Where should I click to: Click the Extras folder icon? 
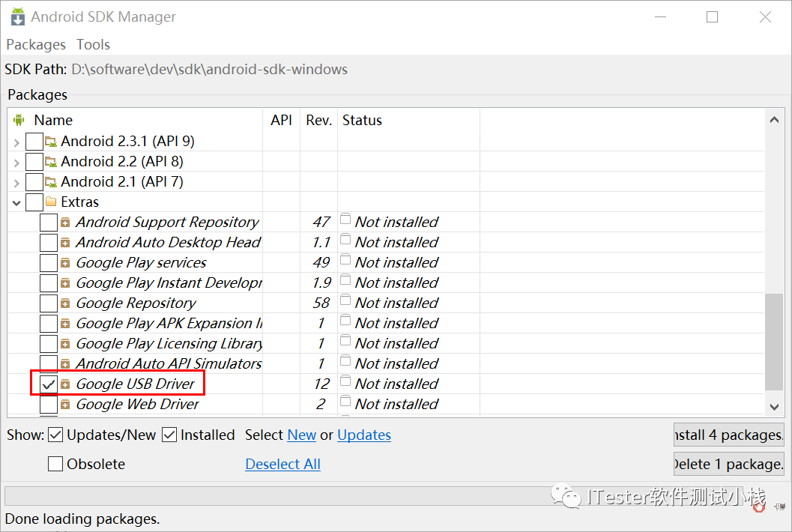point(51,202)
